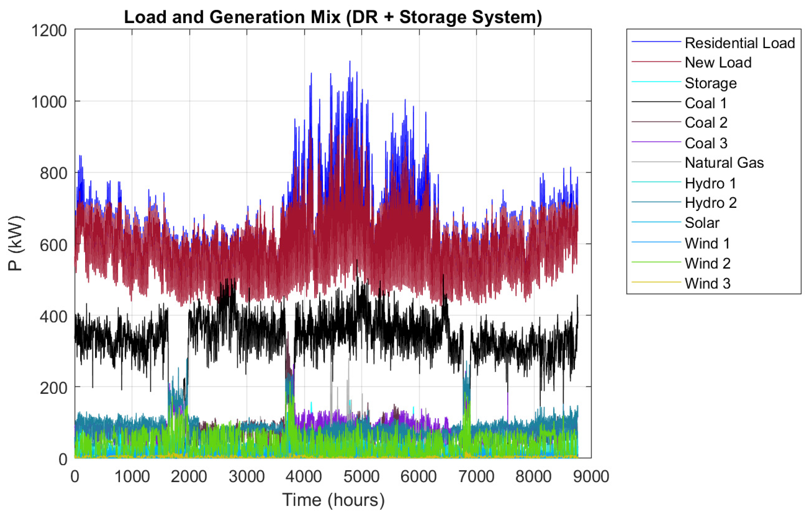812x519 pixels.
Task: Select the Hydro 1 legend label
Action: (x=710, y=184)
